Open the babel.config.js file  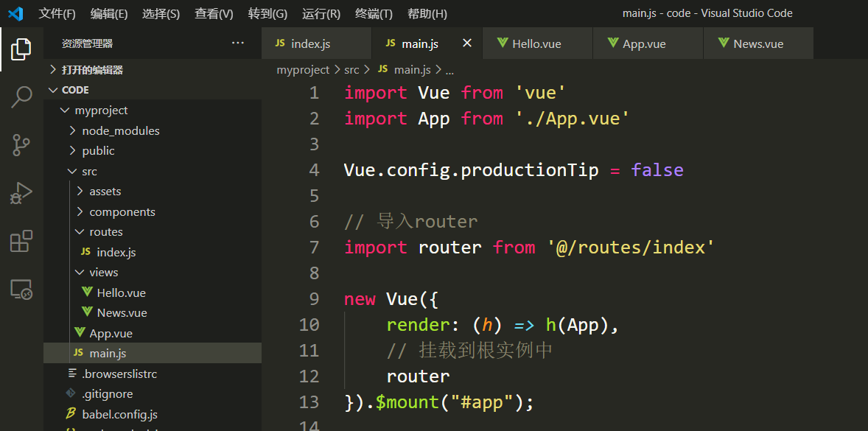click(153, 414)
